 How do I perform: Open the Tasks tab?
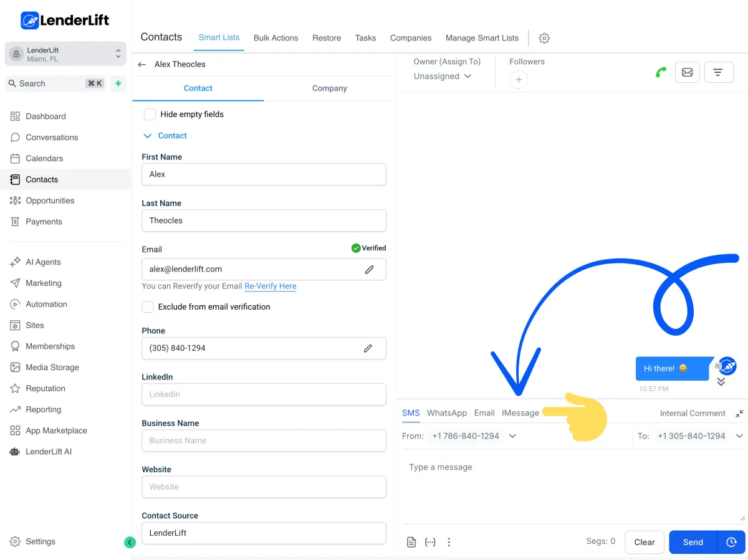(365, 38)
